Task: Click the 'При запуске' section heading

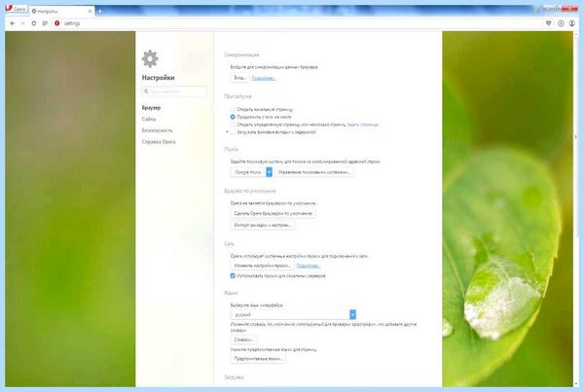Action: [x=237, y=96]
